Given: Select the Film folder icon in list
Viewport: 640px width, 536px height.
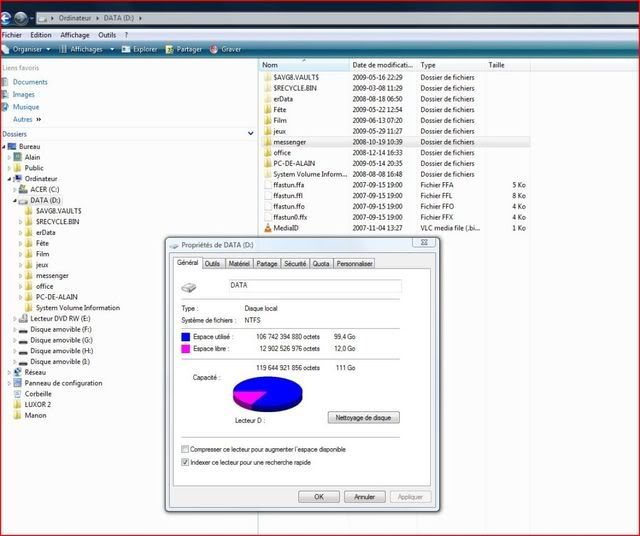Looking at the screenshot, I should (x=268, y=120).
